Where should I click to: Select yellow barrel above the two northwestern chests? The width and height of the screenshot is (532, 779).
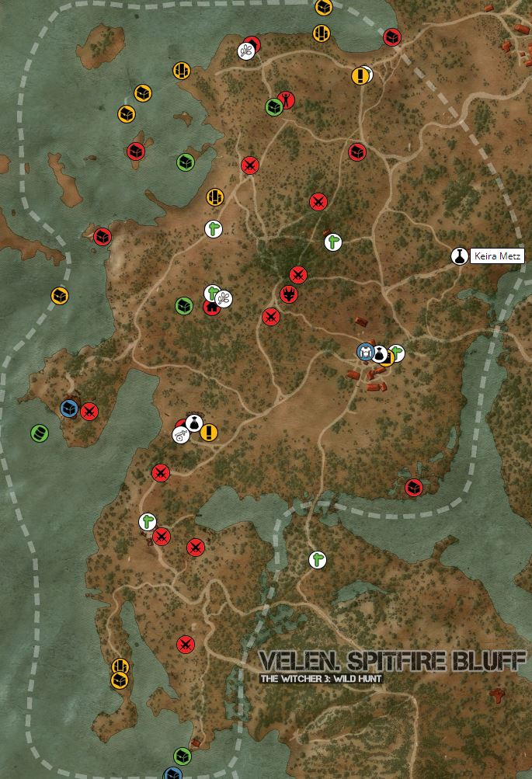pos(182,71)
